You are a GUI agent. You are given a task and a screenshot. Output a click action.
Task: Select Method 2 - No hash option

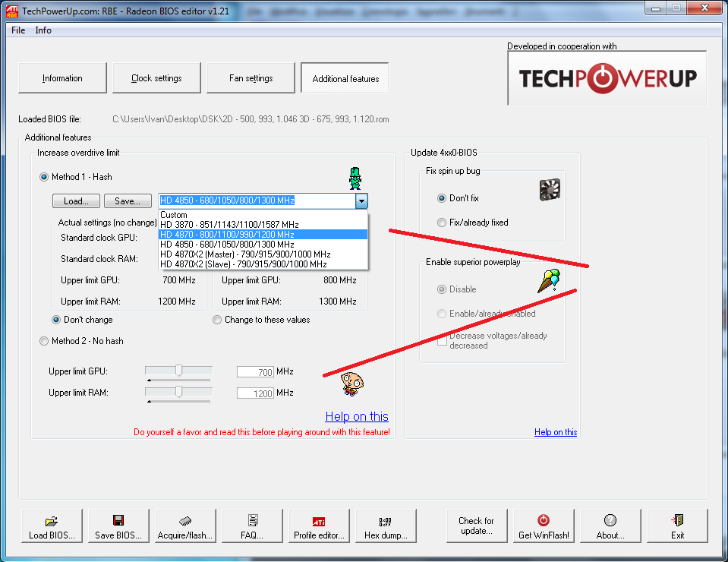click(x=44, y=341)
